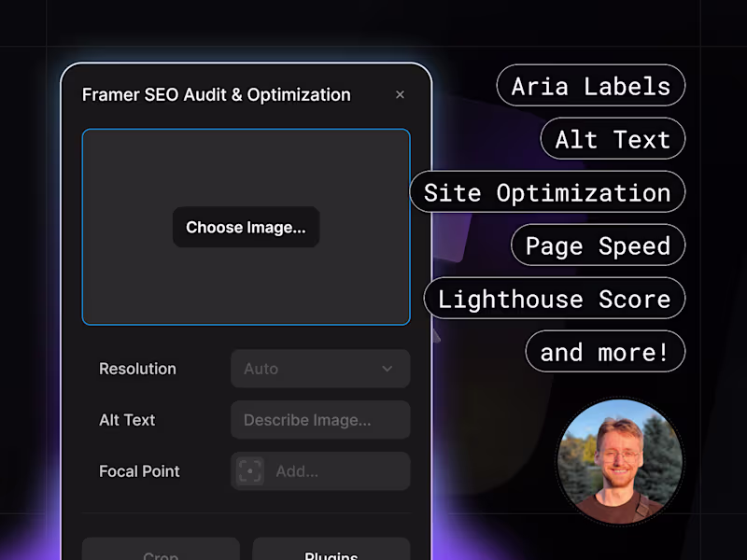
Task: Focus the Describe Image... alt text field
Action: [320, 420]
